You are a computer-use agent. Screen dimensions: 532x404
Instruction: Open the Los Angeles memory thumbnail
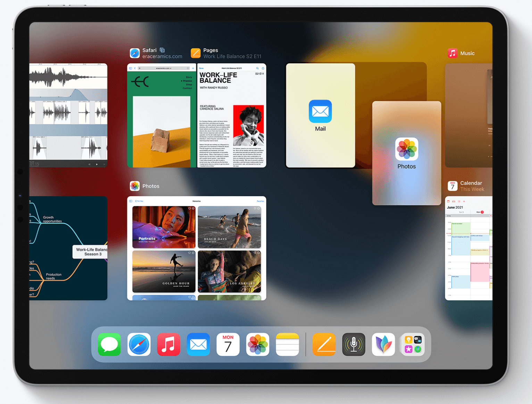229,272
